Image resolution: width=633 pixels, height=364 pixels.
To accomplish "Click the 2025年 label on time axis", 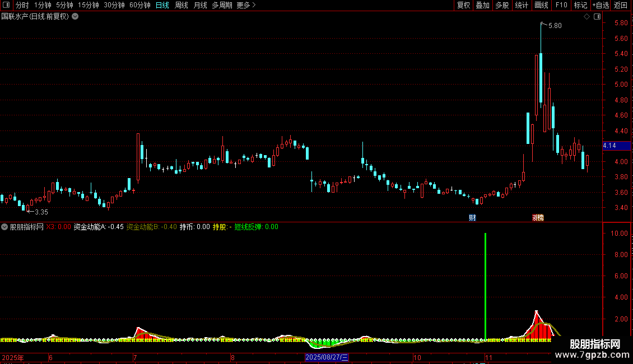I will click(x=13, y=357).
